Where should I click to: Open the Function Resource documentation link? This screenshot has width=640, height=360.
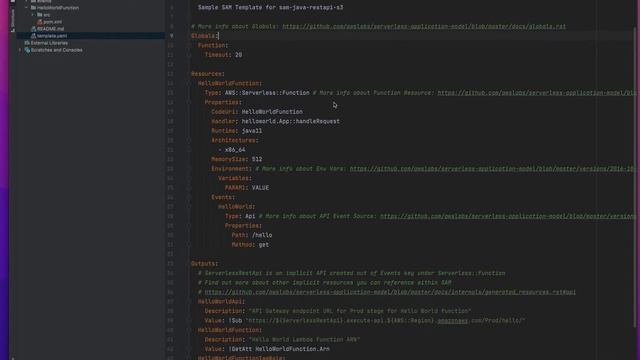click(x=536, y=93)
